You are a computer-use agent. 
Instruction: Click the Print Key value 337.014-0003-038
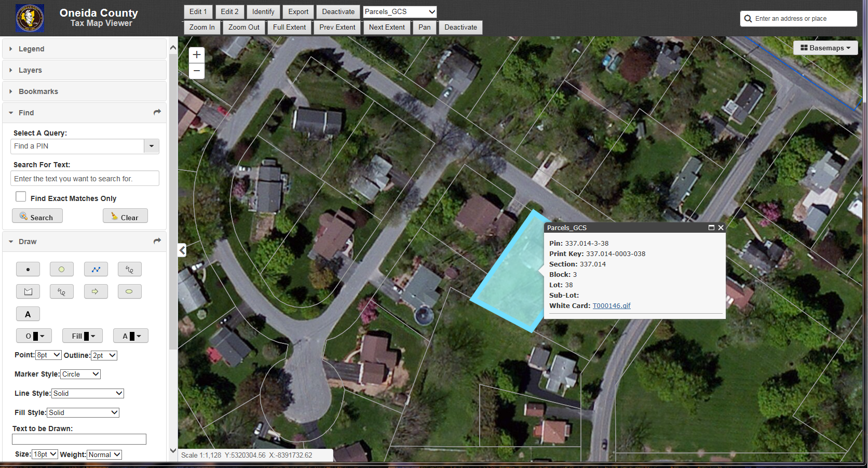616,253
